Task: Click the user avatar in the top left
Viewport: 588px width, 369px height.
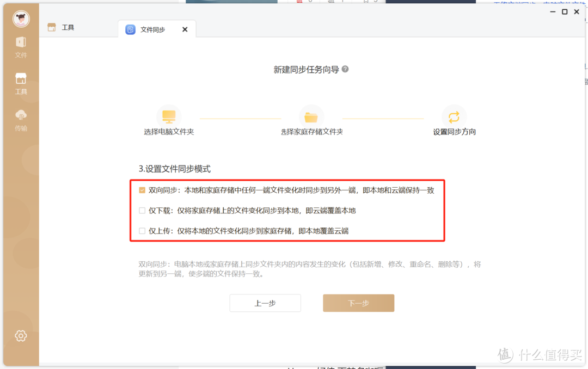Action: 20,18
